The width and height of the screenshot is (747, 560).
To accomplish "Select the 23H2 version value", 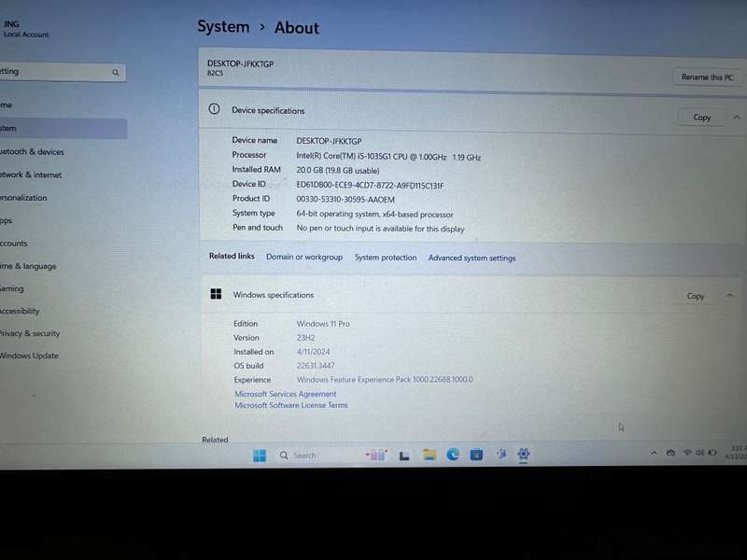I will (x=306, y=338).
